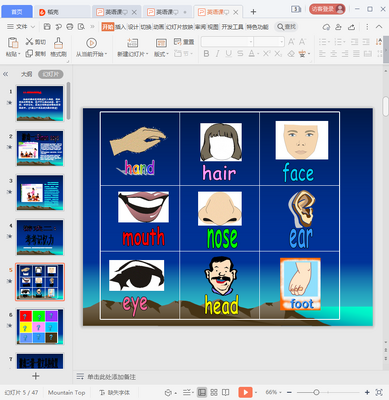Click the fit-to-window icon in status bar
This screenshot has width=389, height=400.
tap(379, 392)
